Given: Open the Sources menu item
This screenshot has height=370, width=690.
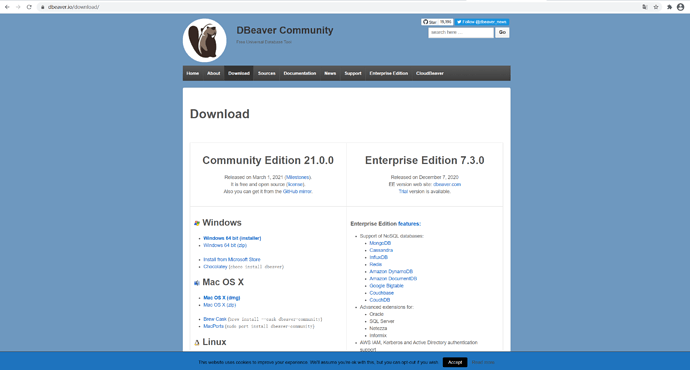Looking at the screenshot, I should click(x=267, y=73).
